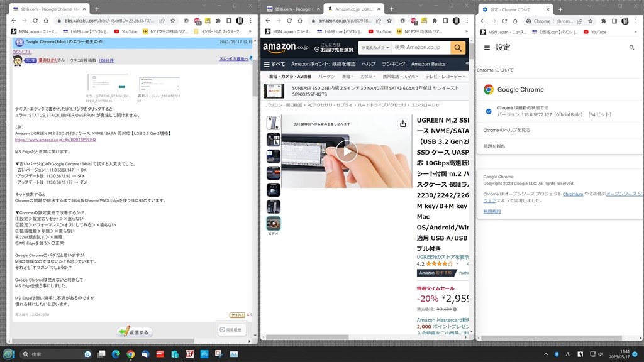644x362 pixels.
Task: Search settings with magnifier icon in right window
Action: coord(631,48)
